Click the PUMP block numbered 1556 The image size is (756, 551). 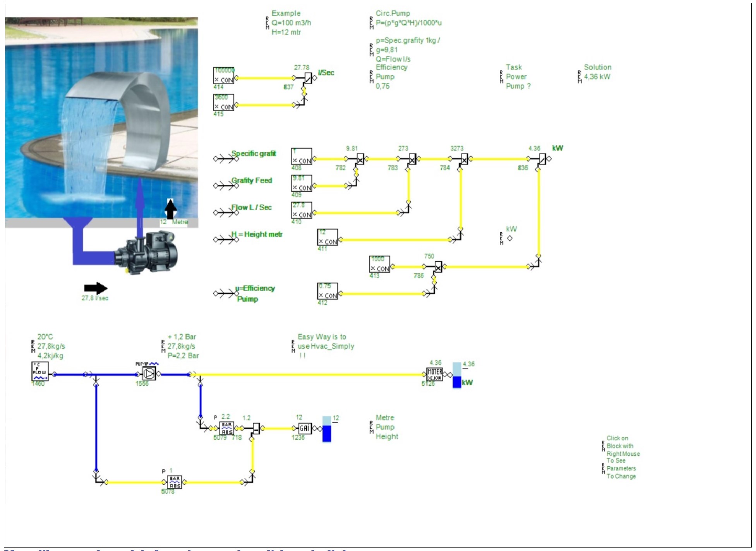pyautogui.click(x=149, y=374)
